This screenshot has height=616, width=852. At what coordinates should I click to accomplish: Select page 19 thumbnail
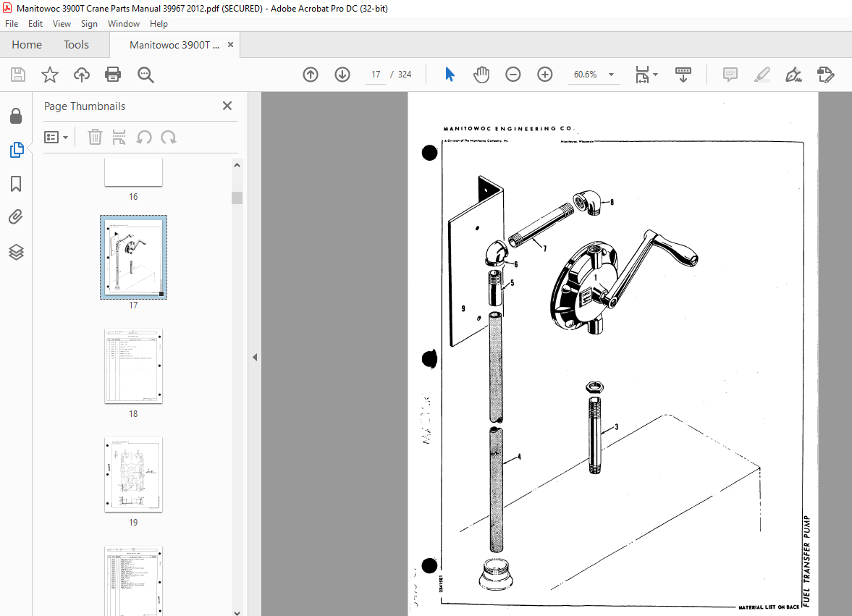(x=134, y=475)
